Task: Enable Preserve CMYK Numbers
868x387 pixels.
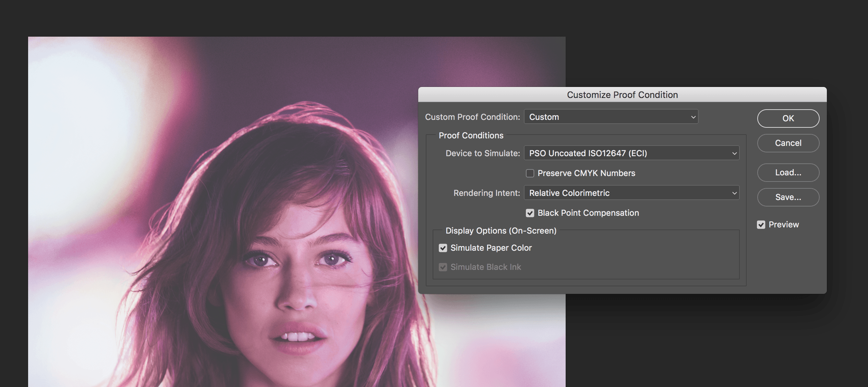Action: tap(530, 173)
